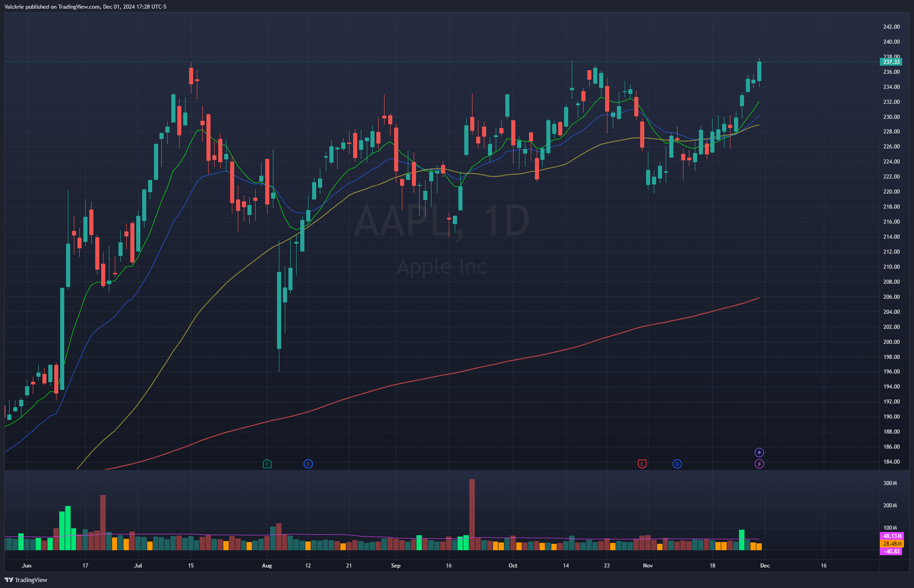This screenshot has width=914, height=588.
Task: Click the 300M label on volume scale
Action: coord(890,483)
